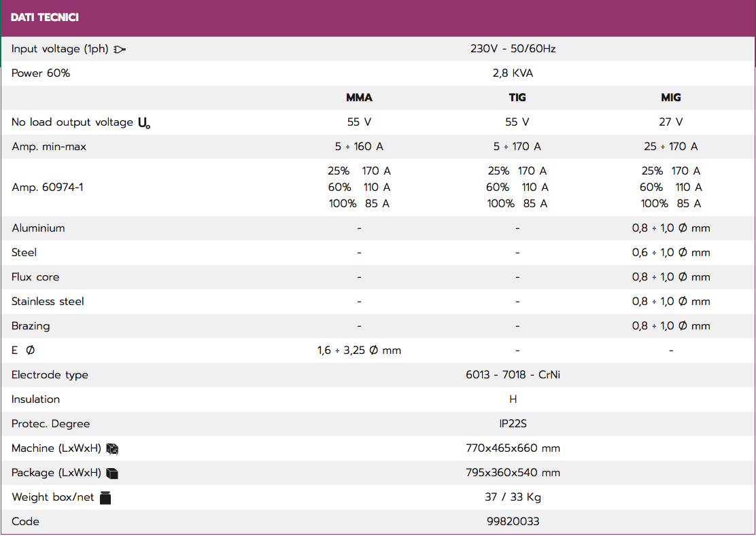Click the 100% 85 A line under MIG

tap(670, 204)
